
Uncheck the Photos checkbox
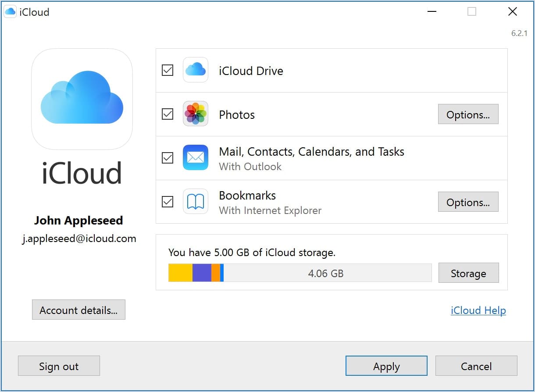pyautogui.click(x=167, y=114)
